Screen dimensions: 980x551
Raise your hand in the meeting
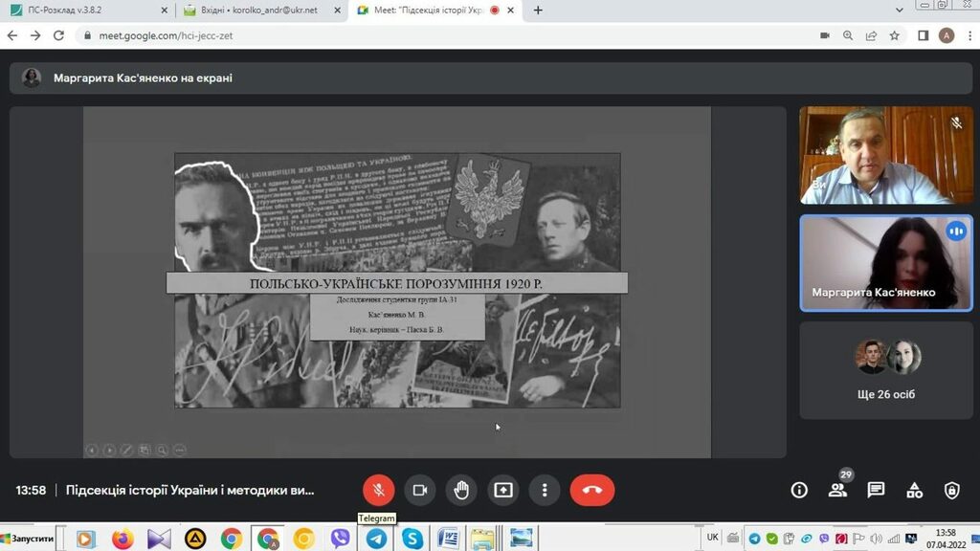tap(461, 490)
